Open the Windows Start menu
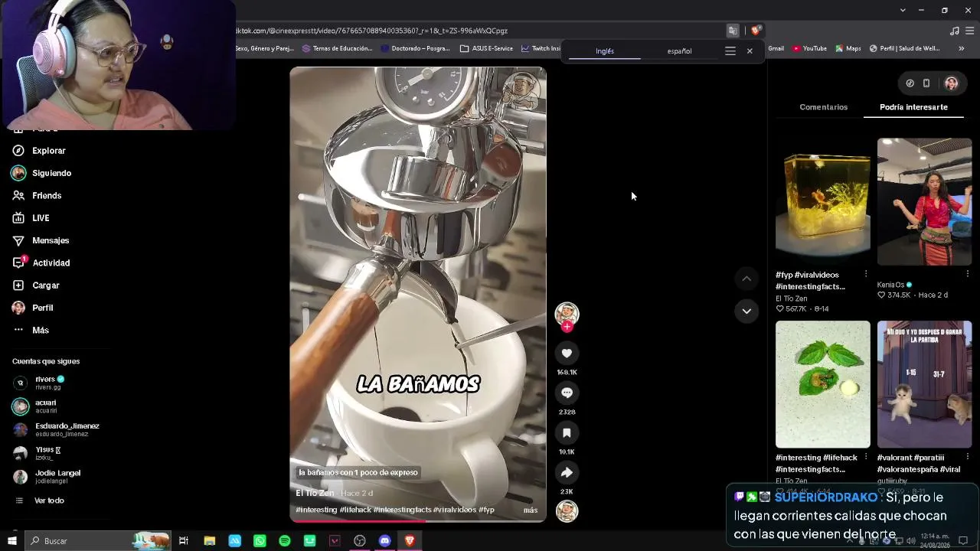The width and height of the screenshot is (980, 551). tap(12, 541)
